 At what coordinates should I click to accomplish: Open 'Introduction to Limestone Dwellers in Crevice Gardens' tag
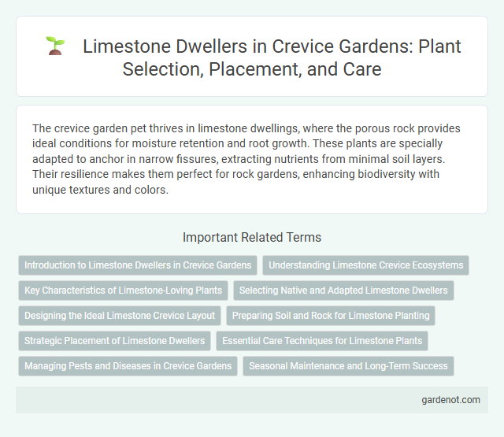(138, 265)
